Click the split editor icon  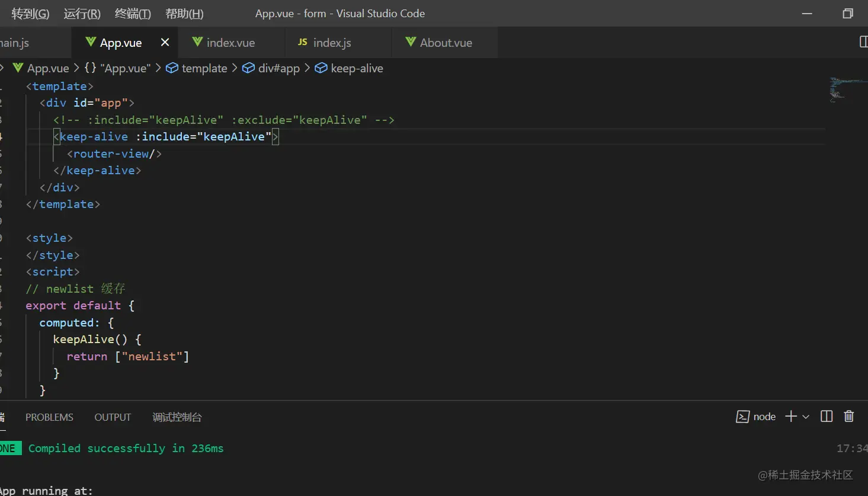click(863, 42)
